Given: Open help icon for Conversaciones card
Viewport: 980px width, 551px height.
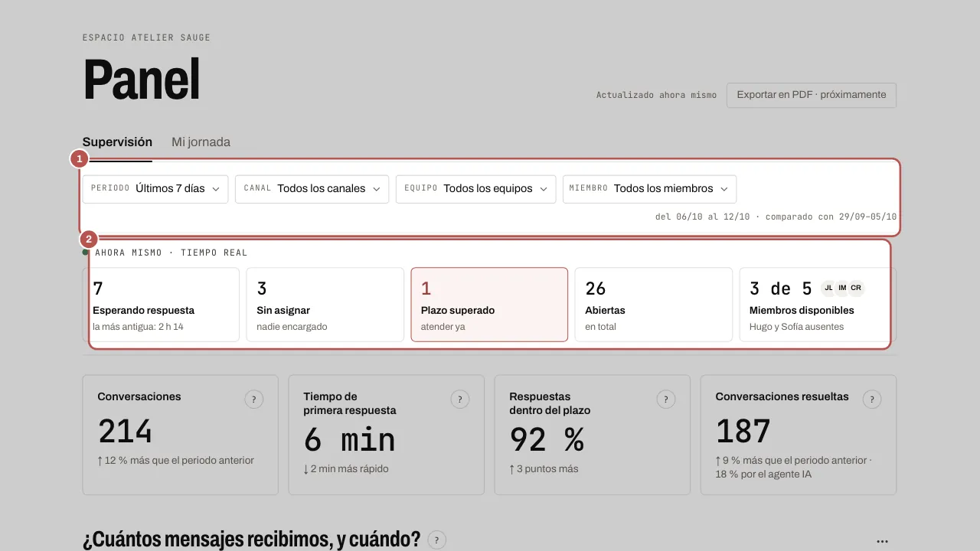Looking at the screenshot, I should point(254,399).
